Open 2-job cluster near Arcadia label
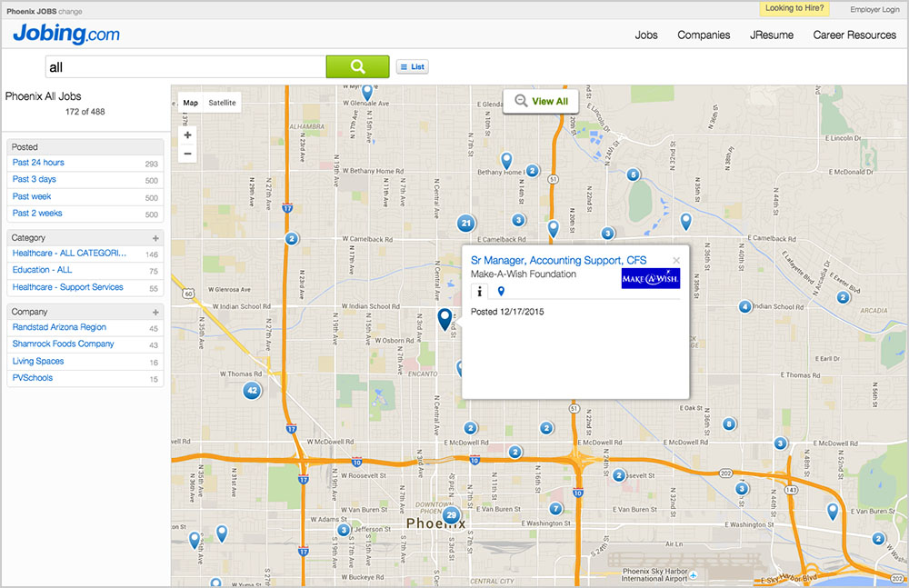The width and height of the screenshot is (909, 588). (x=843, y=297)
